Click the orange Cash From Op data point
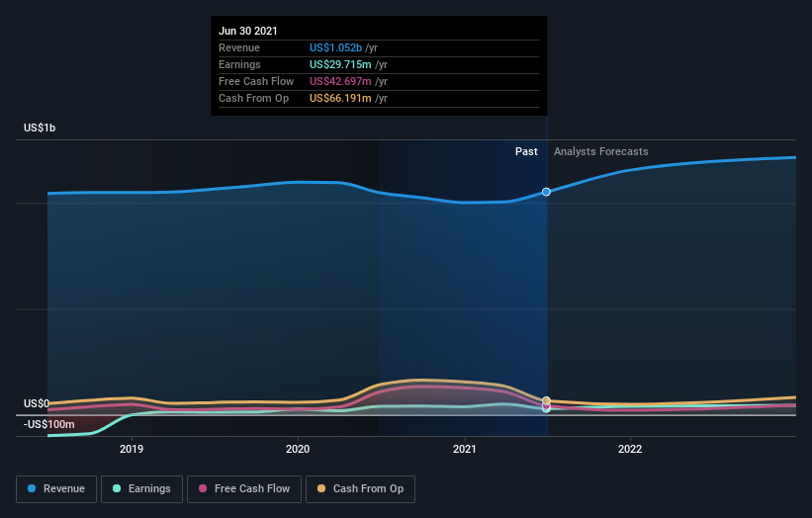812x518 pixels. tap(546, 400)
